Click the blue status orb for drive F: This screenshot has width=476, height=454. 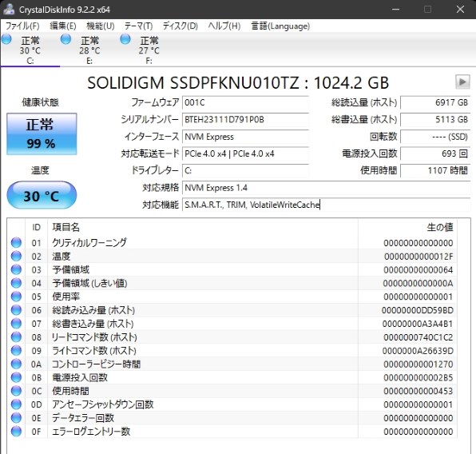pyautogui.click(x=125, y=39)
